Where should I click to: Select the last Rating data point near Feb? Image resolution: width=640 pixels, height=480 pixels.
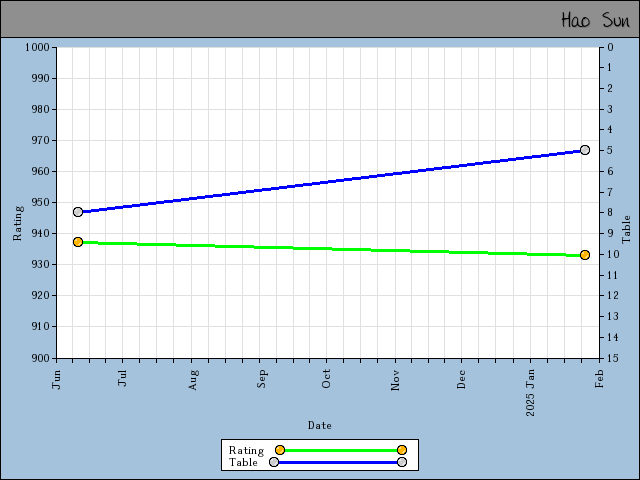(x=585, y=255)
